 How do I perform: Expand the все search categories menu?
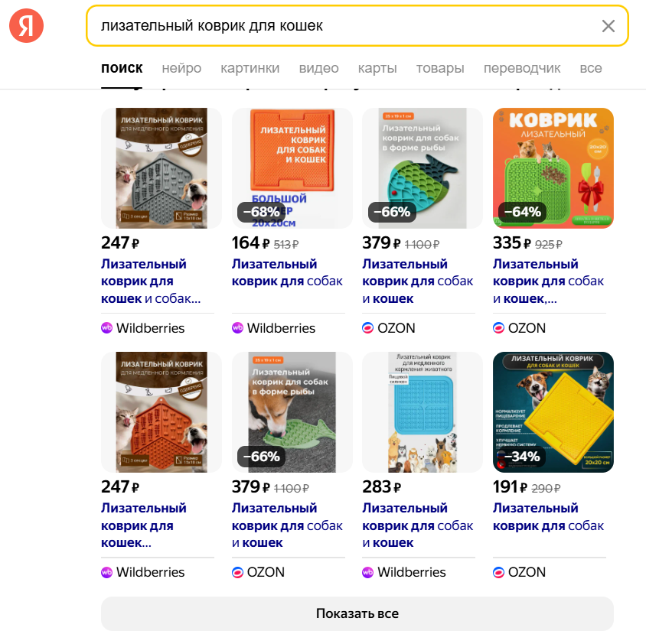pos(590,68)
